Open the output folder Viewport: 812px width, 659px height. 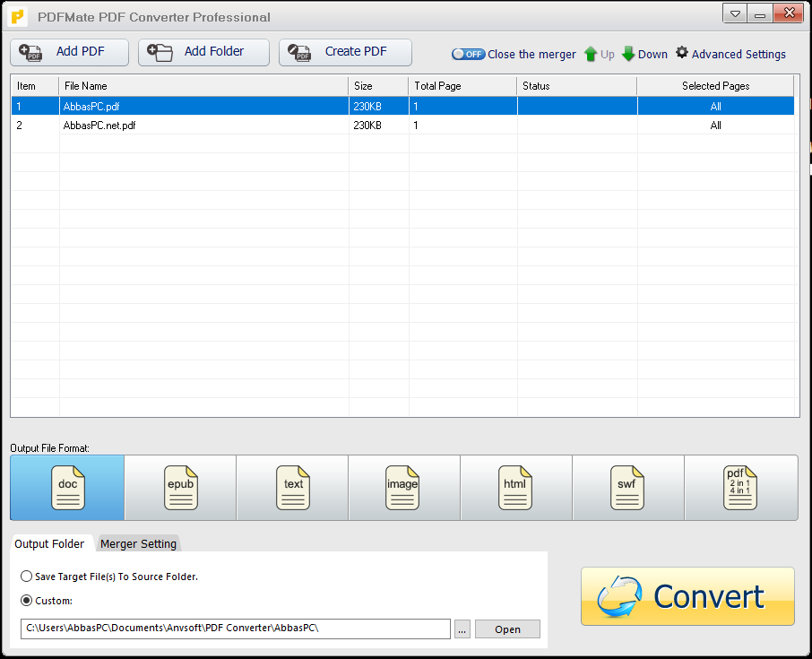(x=507, y=629)
